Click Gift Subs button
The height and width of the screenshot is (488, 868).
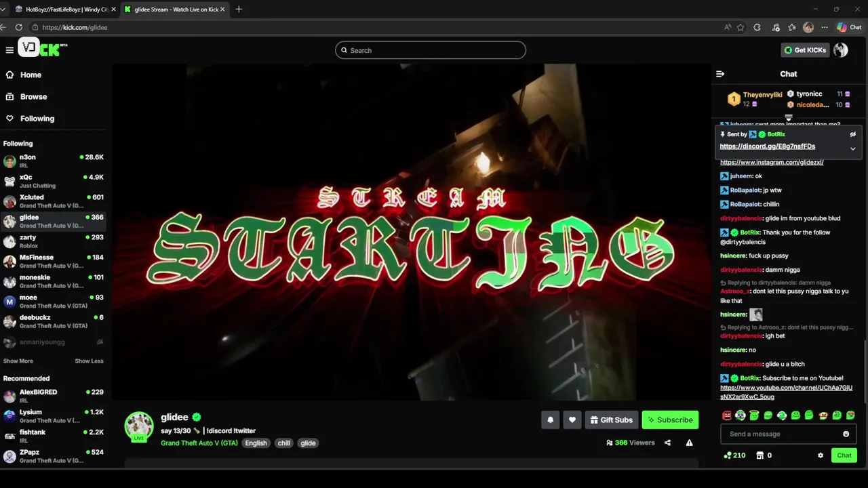coord(611,420)
